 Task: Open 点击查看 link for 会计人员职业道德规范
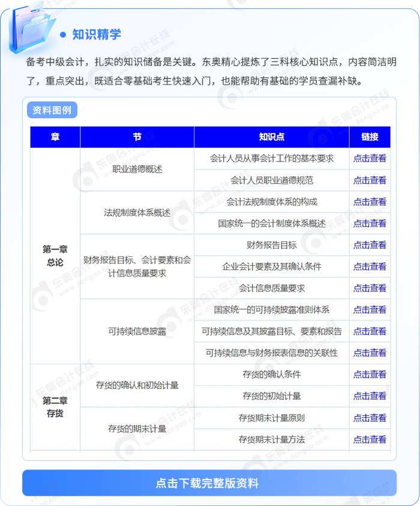pyautogui.click(x=370, y=180)
